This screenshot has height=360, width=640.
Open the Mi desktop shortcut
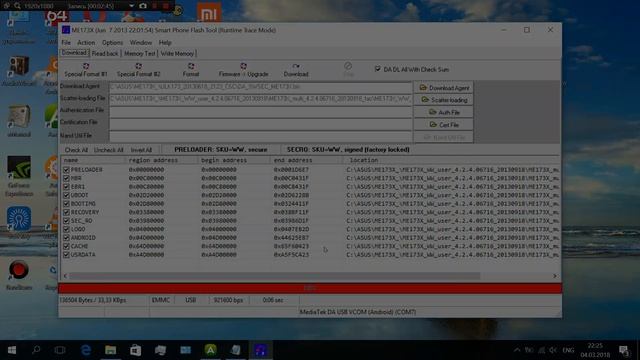click(209, 13)
